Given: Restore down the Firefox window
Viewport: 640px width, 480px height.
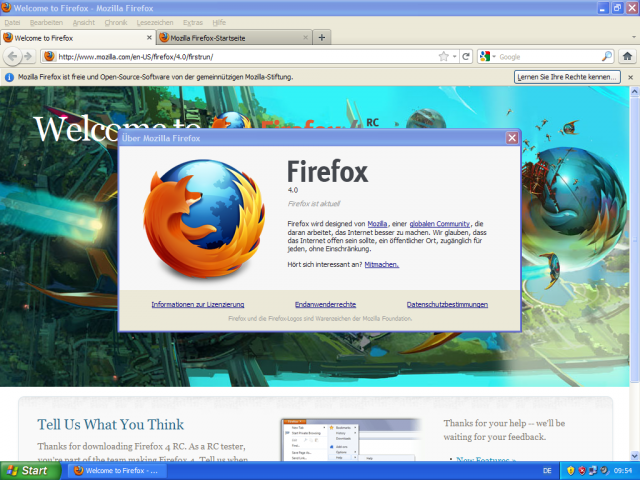Looking at the screenshot, I should [x=617, y=8].
